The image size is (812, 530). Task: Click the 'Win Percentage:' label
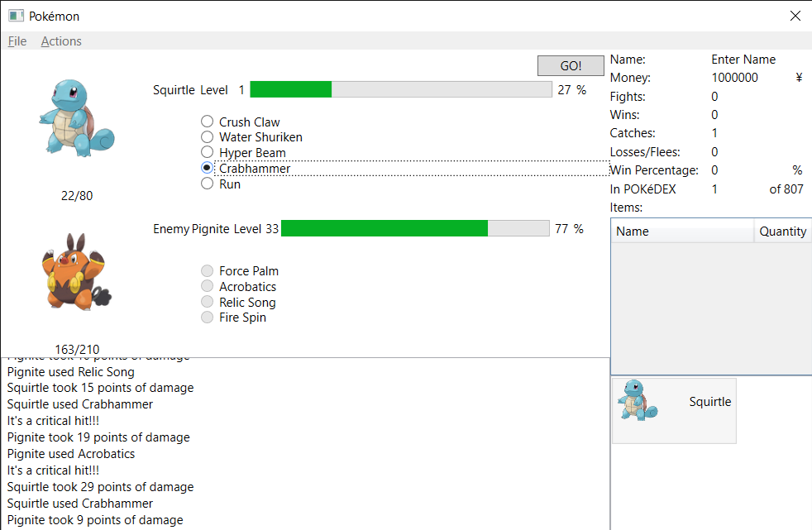[x=654, y=170]
